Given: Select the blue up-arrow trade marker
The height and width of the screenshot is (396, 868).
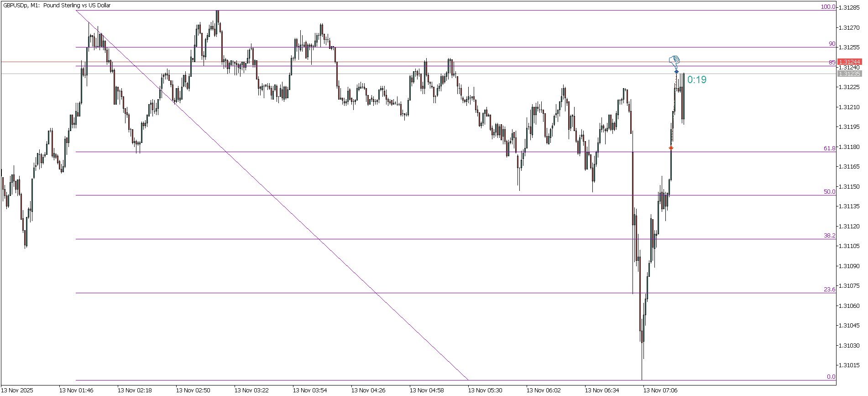Looking at the screenshot, I should pyautogui.click(x=676, y=72).
